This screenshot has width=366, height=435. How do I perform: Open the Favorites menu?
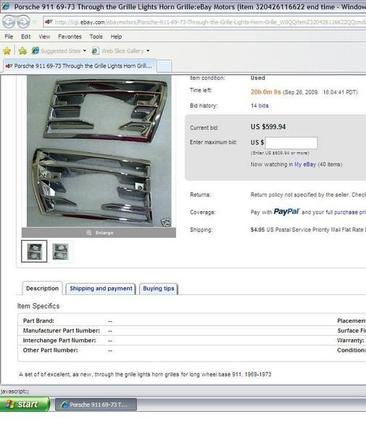click(x=70, y=37)
